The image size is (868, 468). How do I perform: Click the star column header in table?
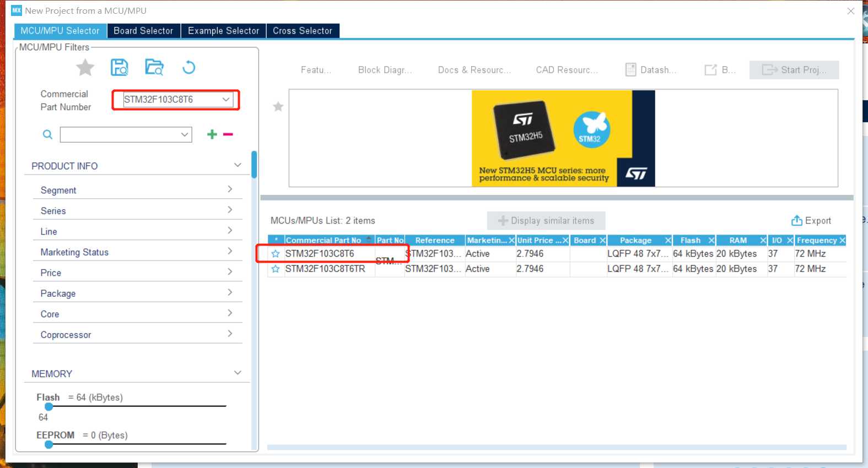click(x=276, y=240)
